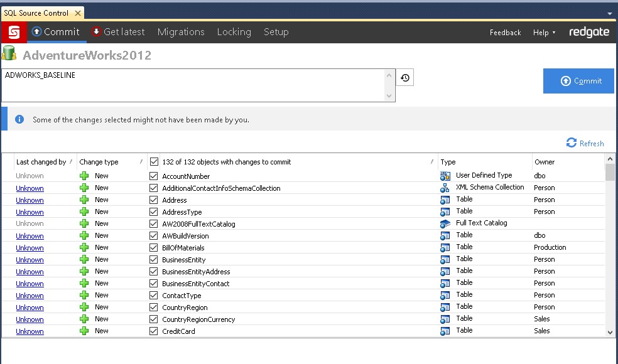618x364 pixels.
Task: Uncheck the CreditCard checkbox
Action: 154,331
